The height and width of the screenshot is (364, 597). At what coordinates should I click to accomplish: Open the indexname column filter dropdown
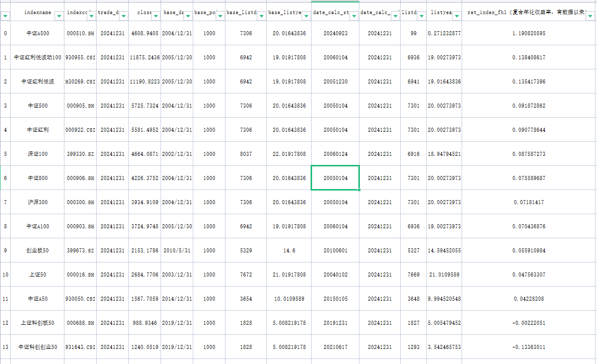pyautogui.click(x=59, y=17)
